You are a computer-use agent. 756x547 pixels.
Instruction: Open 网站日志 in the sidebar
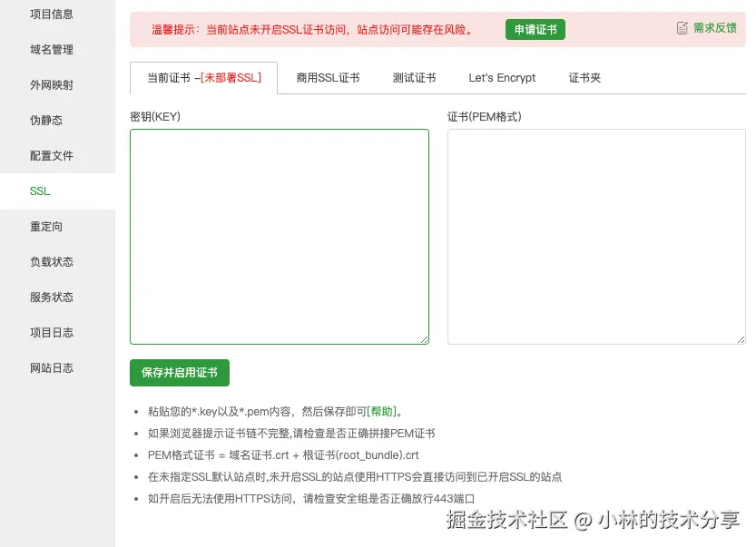[50, 367]
